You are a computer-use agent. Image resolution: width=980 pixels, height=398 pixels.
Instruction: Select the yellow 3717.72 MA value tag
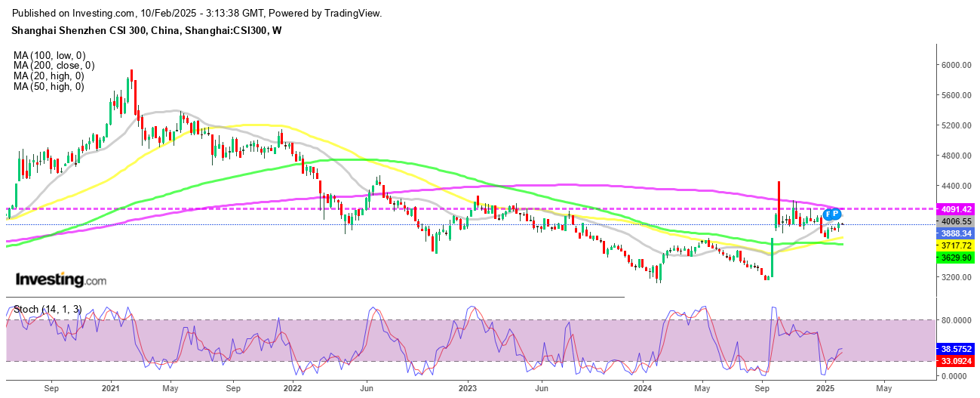956,246
